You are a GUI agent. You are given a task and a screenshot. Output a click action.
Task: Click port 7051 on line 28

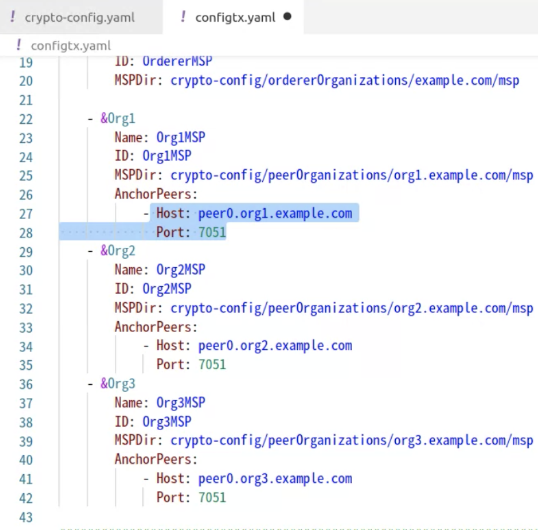tap(212, 232)
